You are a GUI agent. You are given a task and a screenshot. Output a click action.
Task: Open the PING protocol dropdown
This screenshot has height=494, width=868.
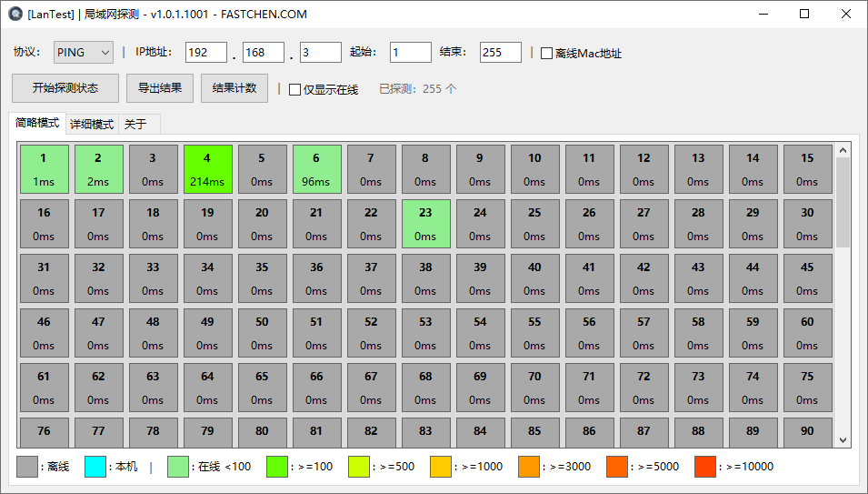click(83, 53)
